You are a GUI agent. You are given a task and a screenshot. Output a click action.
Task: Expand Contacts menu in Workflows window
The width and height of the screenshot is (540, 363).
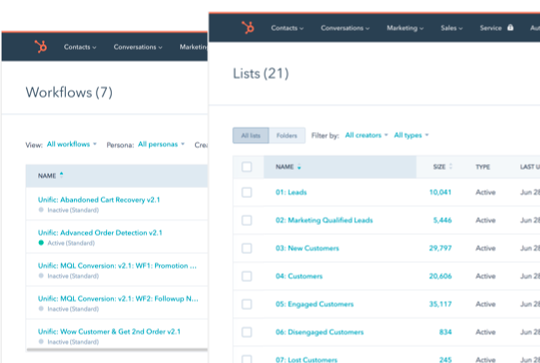(80, 47)
